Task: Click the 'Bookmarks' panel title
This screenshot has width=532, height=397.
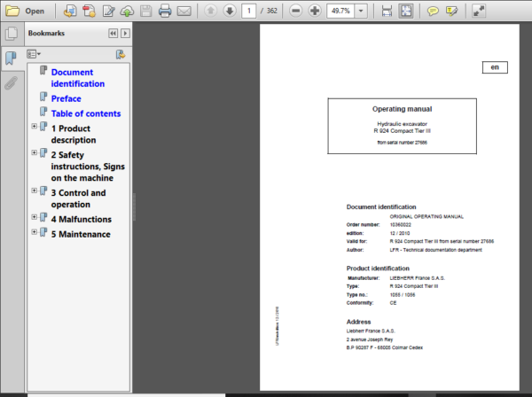Action: pyautogui.click(x=46, y=33)
